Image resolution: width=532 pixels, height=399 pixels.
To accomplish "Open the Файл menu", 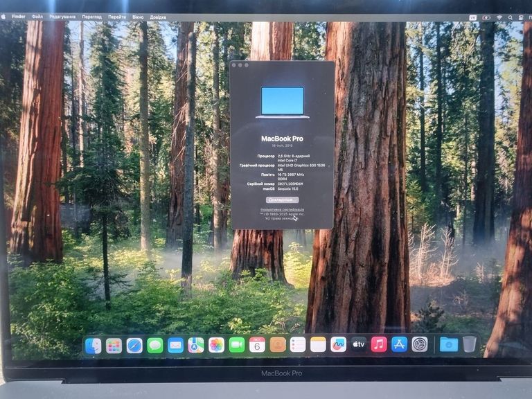I will (37, 17).
